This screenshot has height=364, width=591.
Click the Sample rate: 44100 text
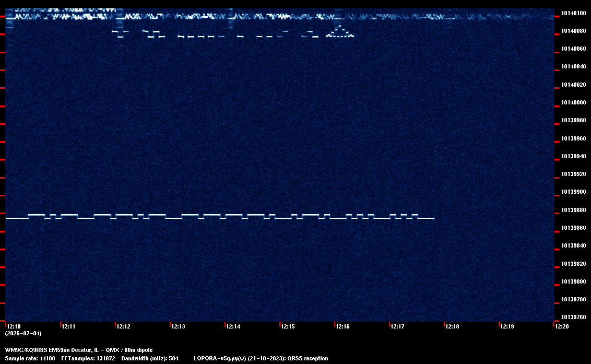[x=30, y=358]
